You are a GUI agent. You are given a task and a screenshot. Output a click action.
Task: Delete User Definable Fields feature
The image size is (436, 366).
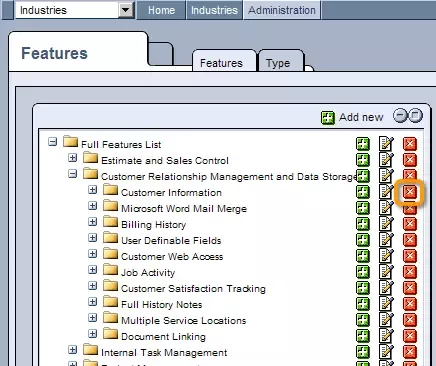[x=410, y=240]
